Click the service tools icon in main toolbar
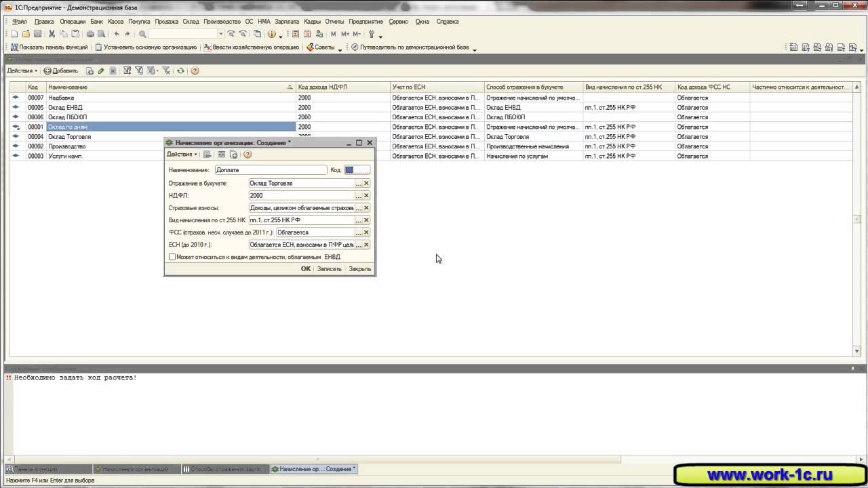Screen dimensions: 868x488 [372, 34]
